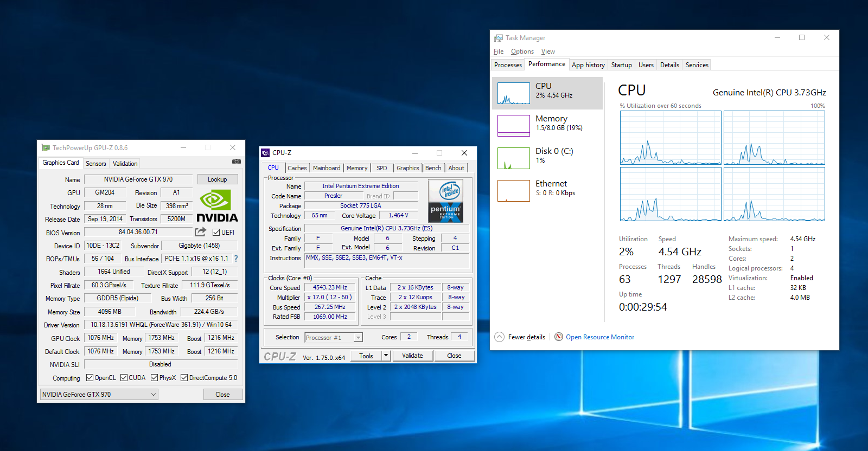Click the Intel Pentium Extreme logo
868x451 pixels.
445,201
